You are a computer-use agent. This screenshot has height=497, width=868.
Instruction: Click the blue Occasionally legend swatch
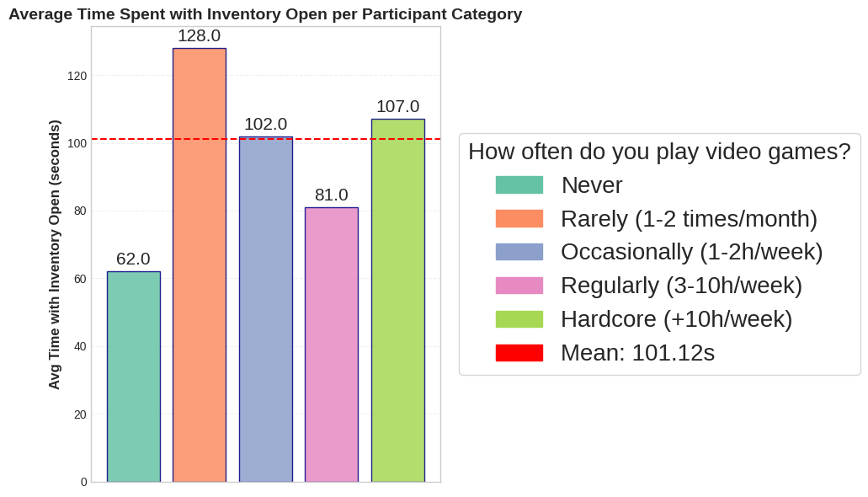click(519, 252)
